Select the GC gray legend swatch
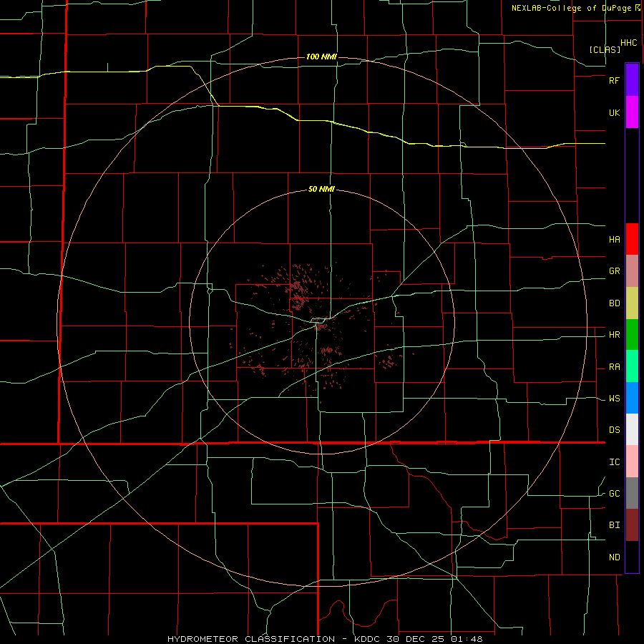 click(632, 493)
